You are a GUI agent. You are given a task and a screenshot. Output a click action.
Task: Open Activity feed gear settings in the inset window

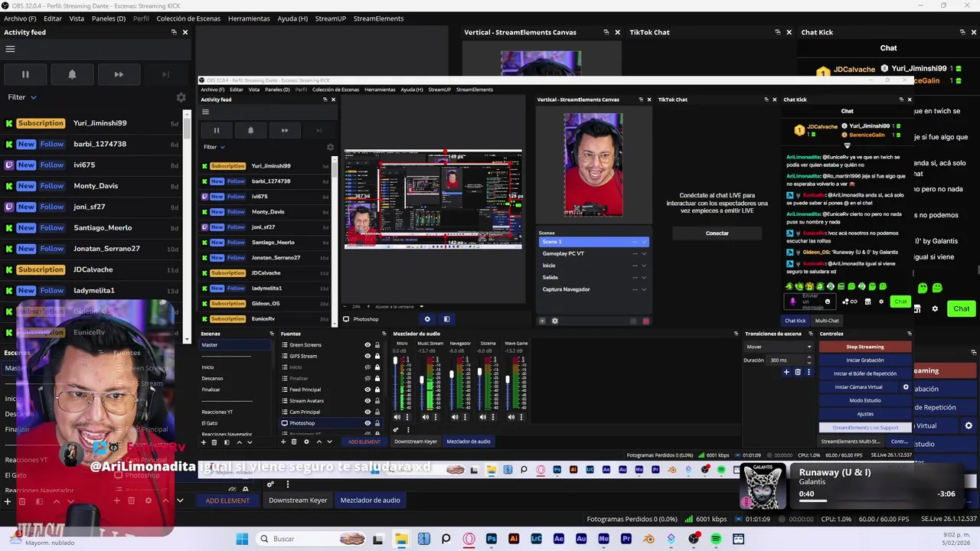pos(330,147)
